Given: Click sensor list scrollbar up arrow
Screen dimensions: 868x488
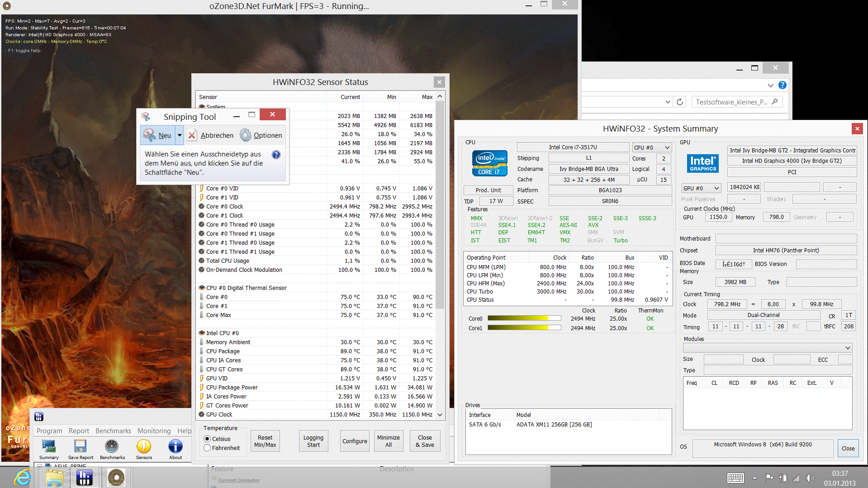Looking at the screenshot, I should 440,96.
